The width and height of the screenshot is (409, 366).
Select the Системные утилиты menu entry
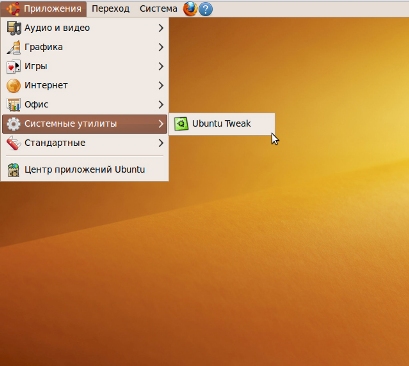(85, 124)
